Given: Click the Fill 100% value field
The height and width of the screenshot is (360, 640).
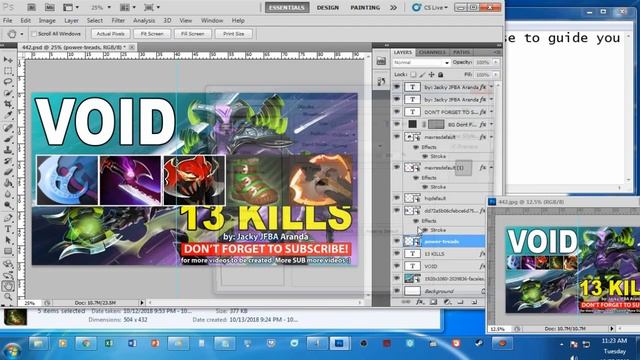Looking at the screenshot, I should pyautogui.click(x=483, y=75).
